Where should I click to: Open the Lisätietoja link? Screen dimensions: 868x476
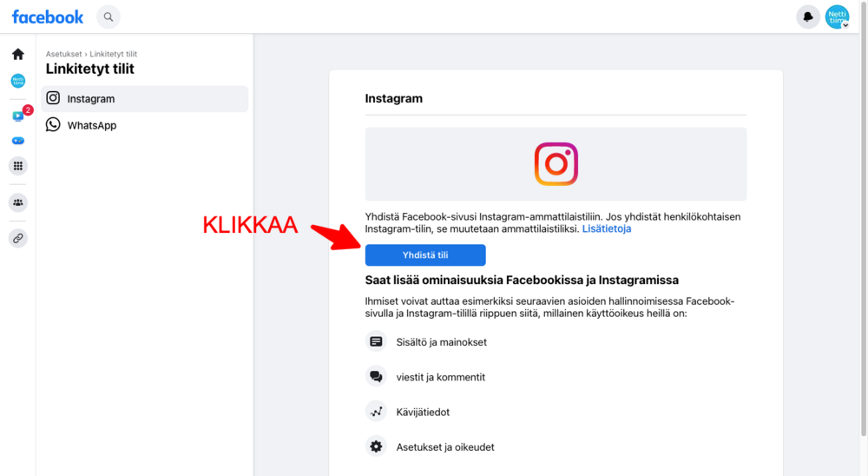tap(606, 228)
